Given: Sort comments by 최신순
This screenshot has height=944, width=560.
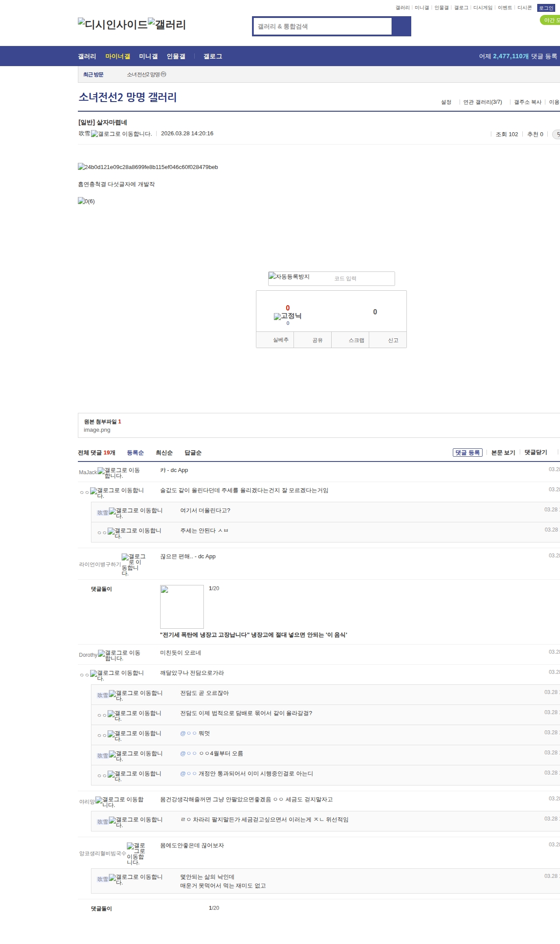Looking at the screenshot, I should 164,453.
